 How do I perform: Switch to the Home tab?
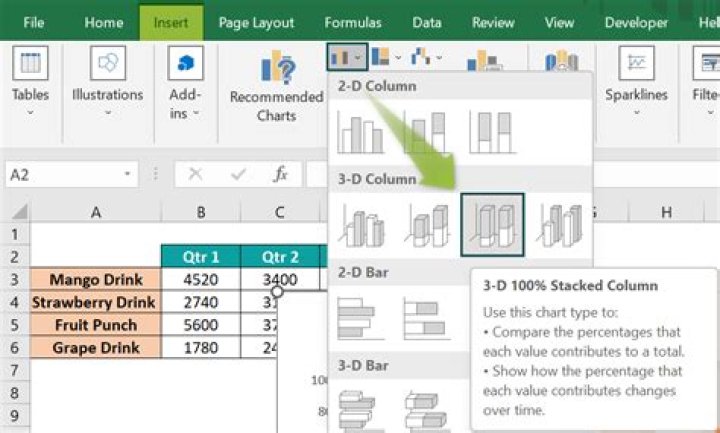[104, 22]
